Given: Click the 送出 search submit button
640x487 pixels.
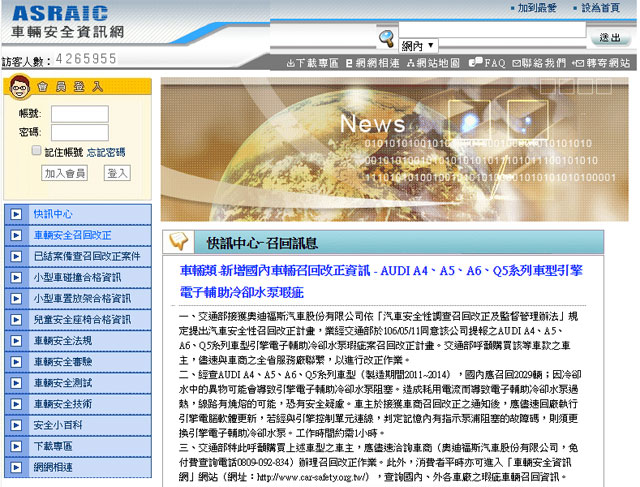Looking at the screenshot, I should pos(610,38).
